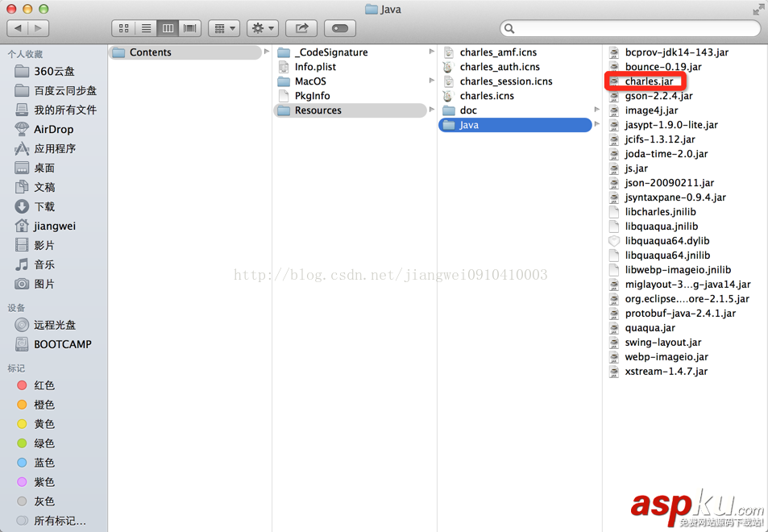The image size is (768, 532).
Task: Filter by the 橙色 tag
Action: pos(54,405)
